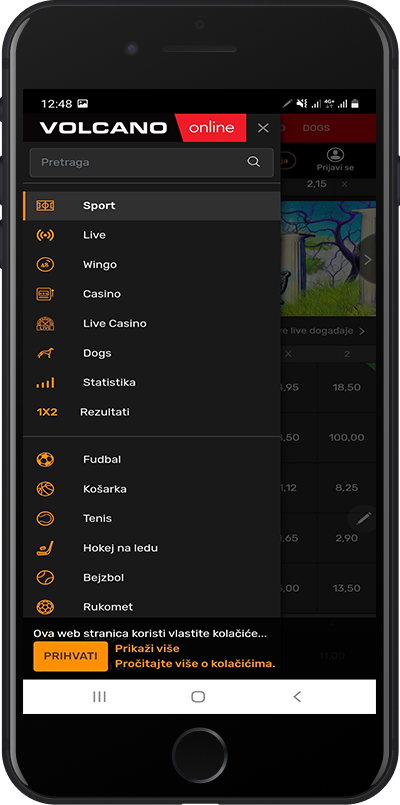Click the Fudbal soccer ball icon
The width and height of the screenshot is (400, 805).
pyautogui.click(x=45, y=459)
